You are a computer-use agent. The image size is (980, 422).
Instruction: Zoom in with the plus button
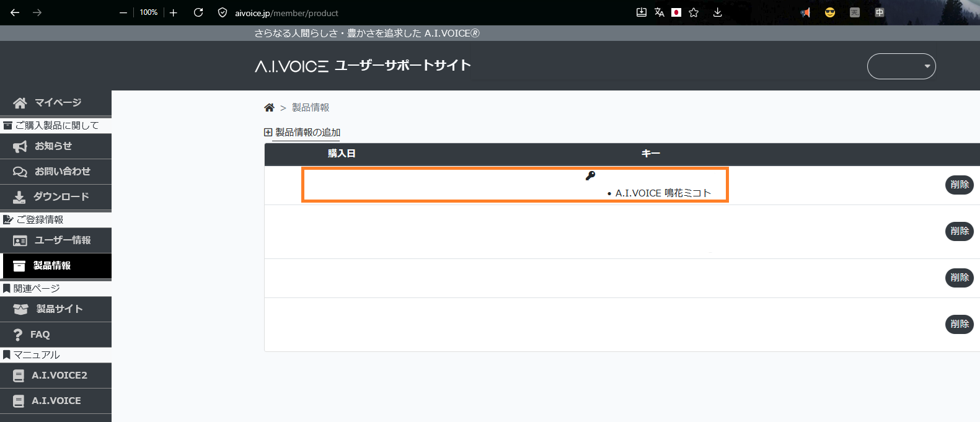[174, 12]
